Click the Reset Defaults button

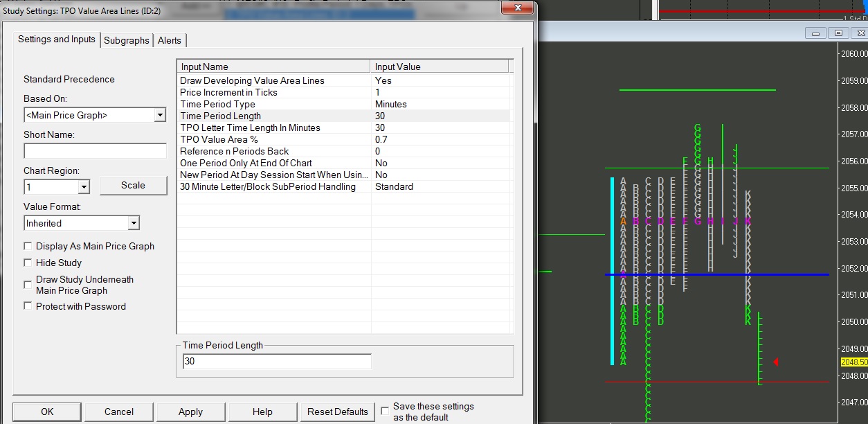pos(338,412)
